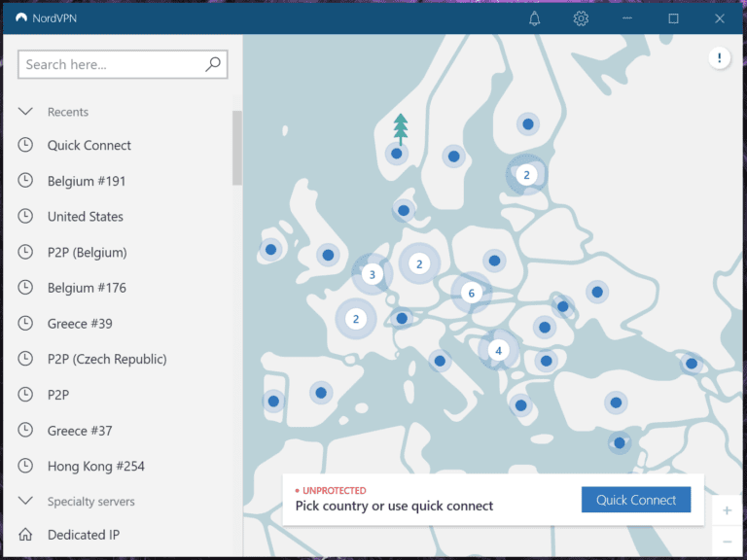Click the Dedicated IP home icon
The width and height of the screenshot is (747, 560).
(x=26, y=535)
